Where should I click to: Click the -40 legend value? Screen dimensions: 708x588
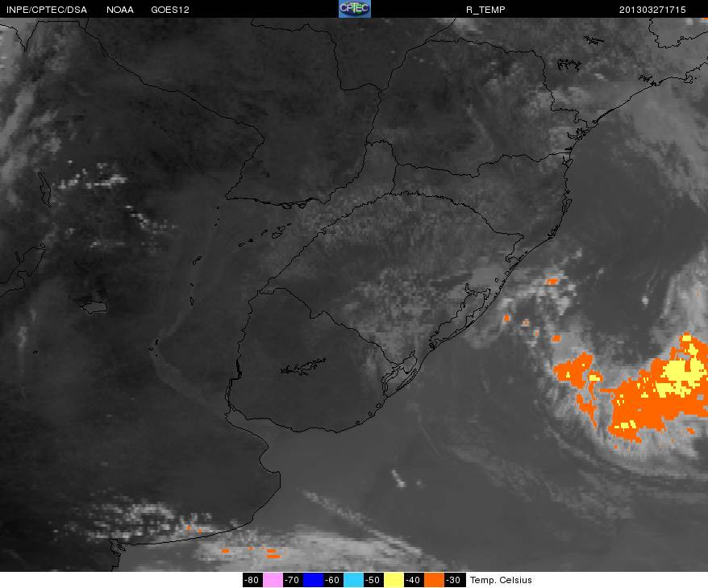[414, 580]
